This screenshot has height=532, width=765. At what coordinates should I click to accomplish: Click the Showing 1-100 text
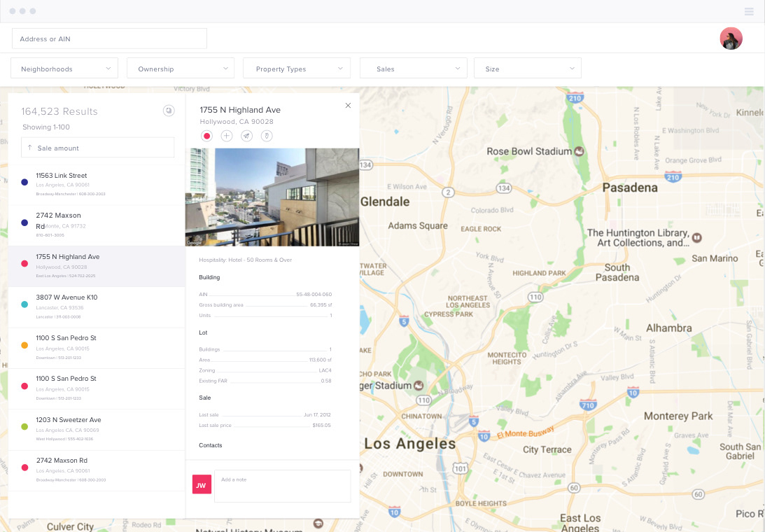pyautogui.click(x=46, y=127)
